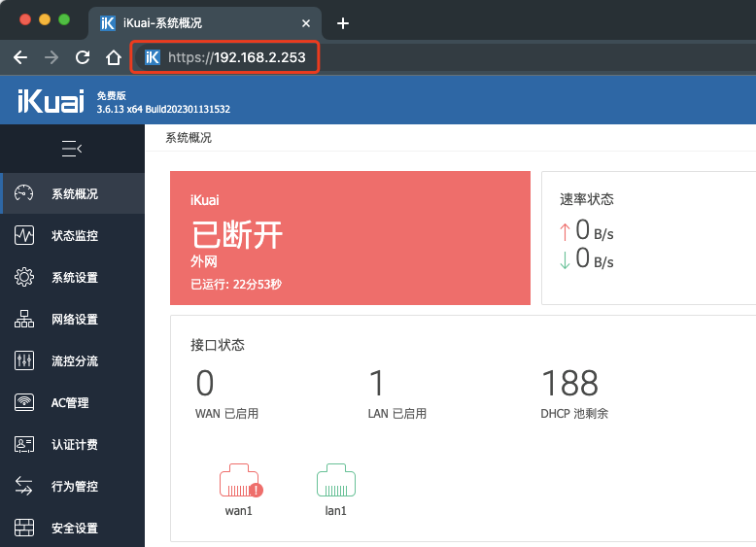Screen dimensions: 756x547
Task: Click the 系统设置 gear icon
Action: (x=24, y=277)
